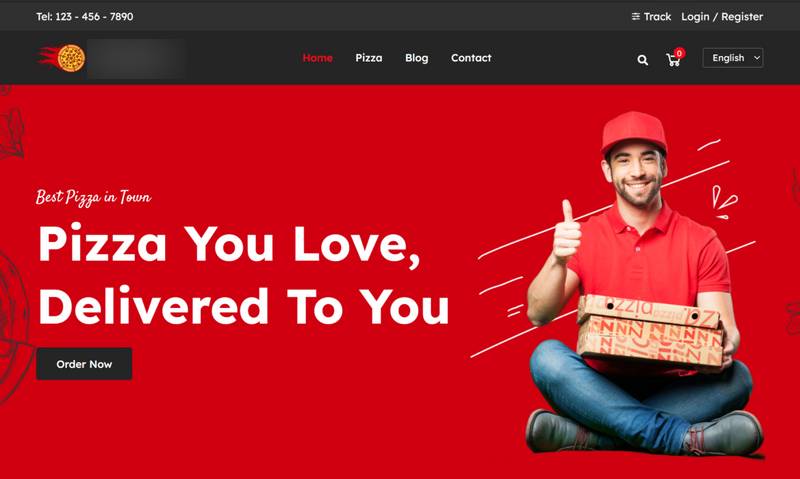The image size is (800, 479).
Task: Open the Track order link
Action: pyautogui.click(x=657, y=16)
